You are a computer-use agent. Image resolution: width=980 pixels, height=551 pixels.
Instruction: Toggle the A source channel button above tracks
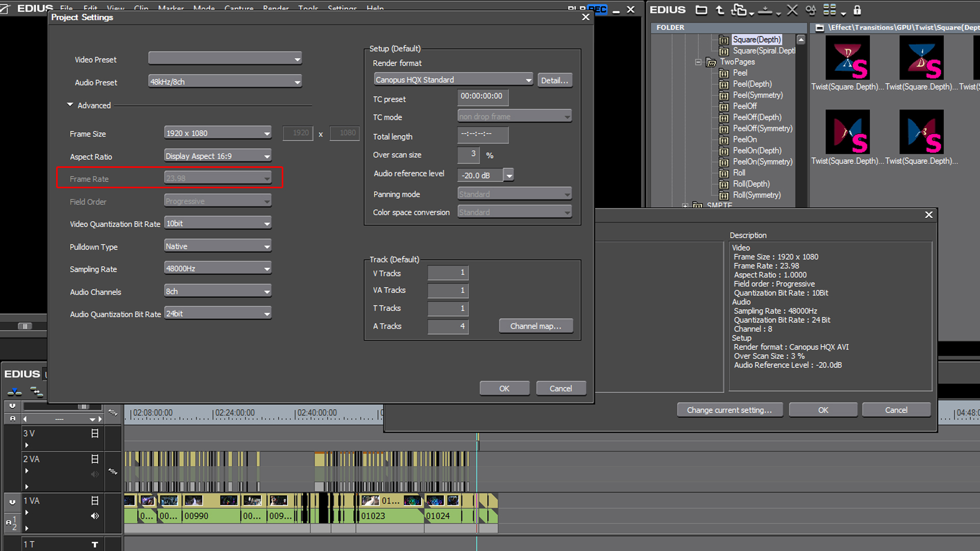(12, 418)
